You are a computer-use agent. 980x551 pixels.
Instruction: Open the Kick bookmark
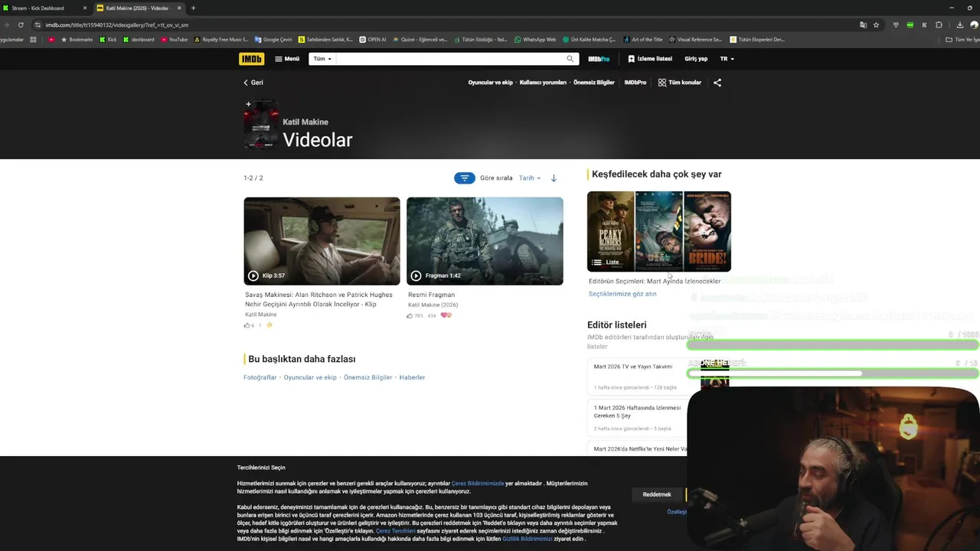click(108, 40)
